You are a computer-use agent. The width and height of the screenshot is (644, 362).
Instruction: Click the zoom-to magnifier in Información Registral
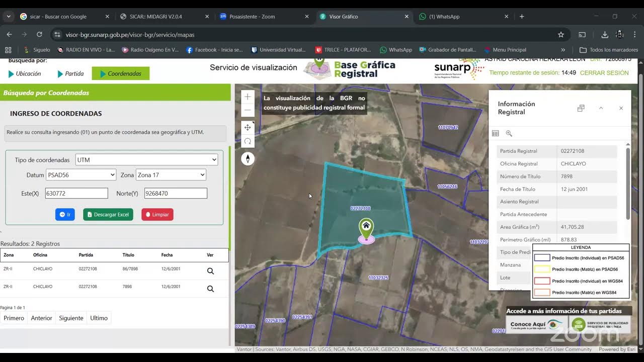509,133
